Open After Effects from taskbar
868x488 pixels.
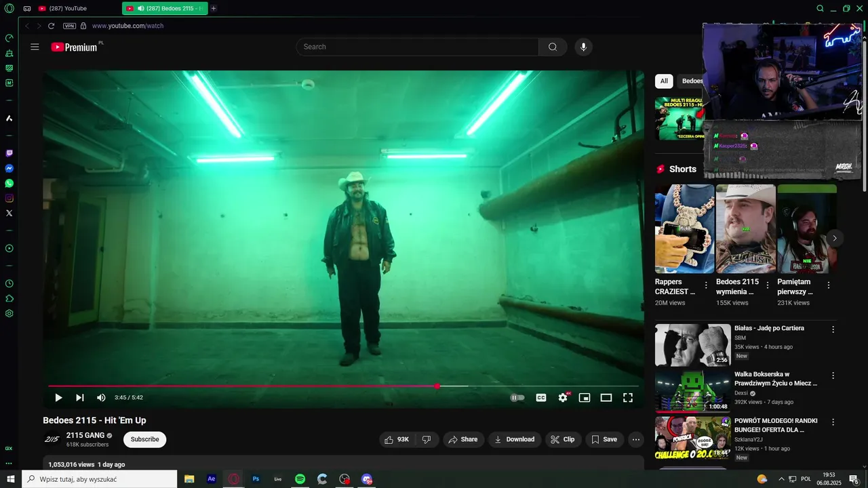[212, 479]
